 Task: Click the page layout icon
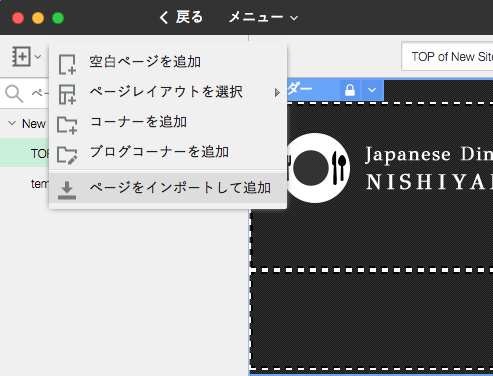(x=67, y=94)
